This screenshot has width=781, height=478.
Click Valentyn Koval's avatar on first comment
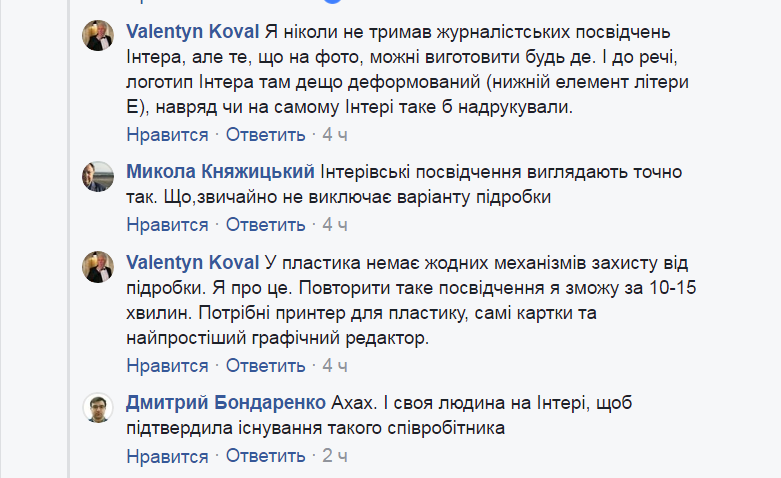click(97, 35)
